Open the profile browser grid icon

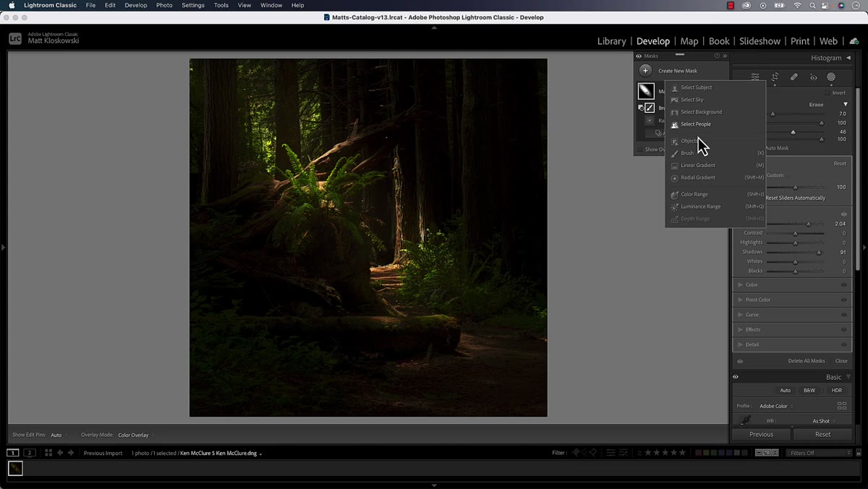841,407
